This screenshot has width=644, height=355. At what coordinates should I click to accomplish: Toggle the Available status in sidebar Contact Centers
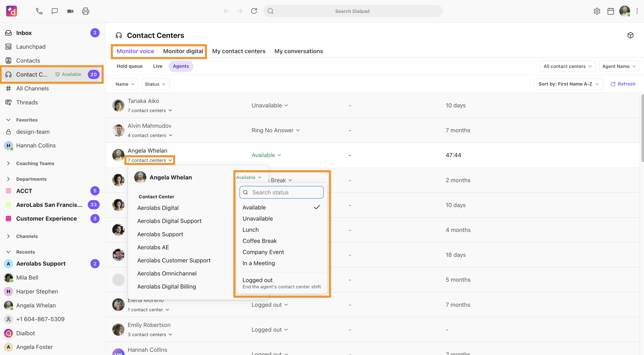(68, 74)
